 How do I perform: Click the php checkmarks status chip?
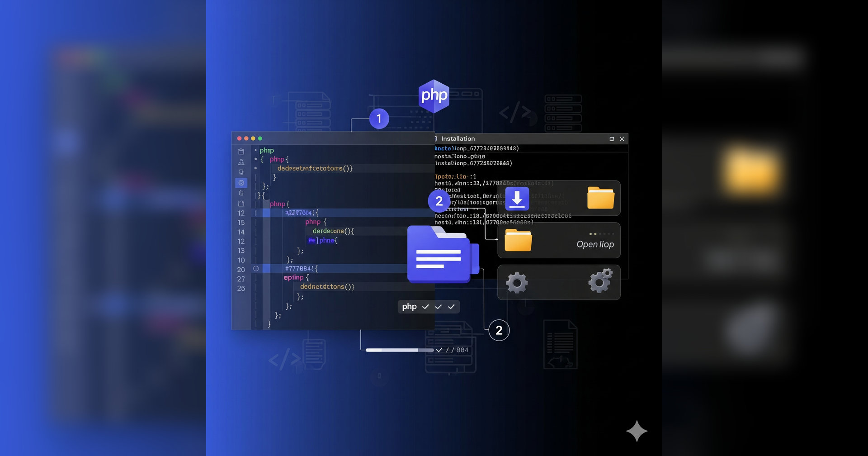(x=429, y=307)
